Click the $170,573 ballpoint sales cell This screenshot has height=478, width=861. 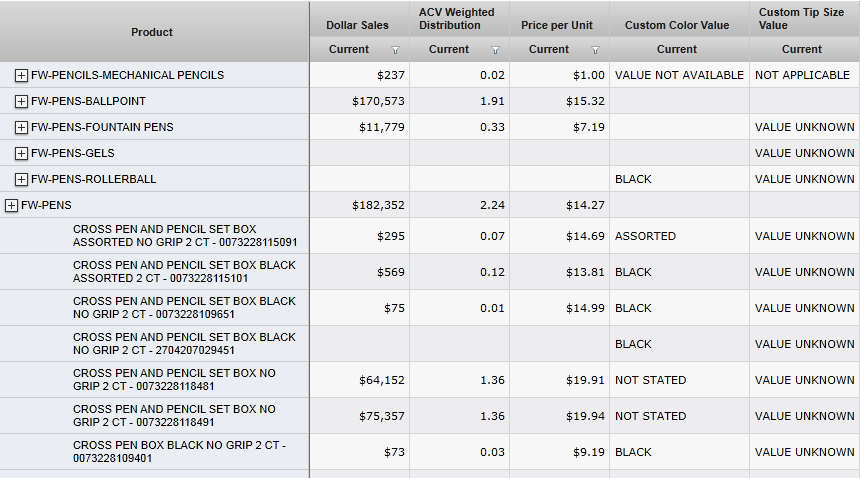[x=378, y=101]
